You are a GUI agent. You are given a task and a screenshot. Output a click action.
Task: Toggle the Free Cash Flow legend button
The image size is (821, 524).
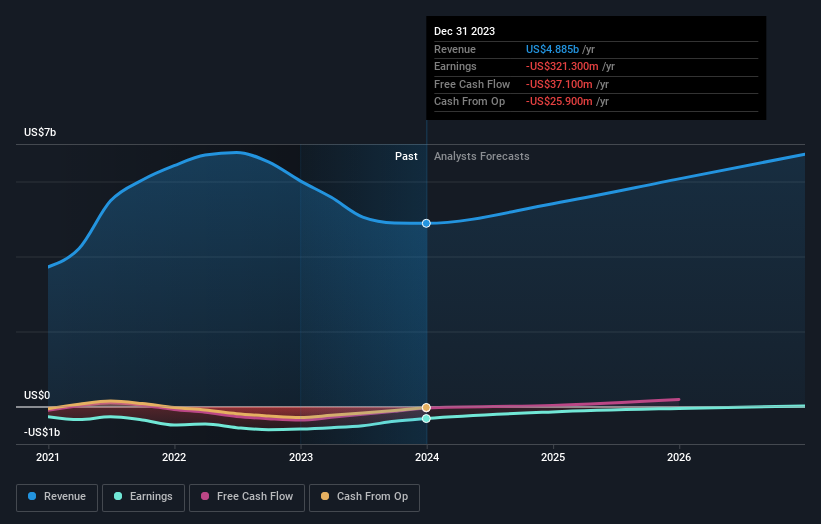(x=247, y=497)
